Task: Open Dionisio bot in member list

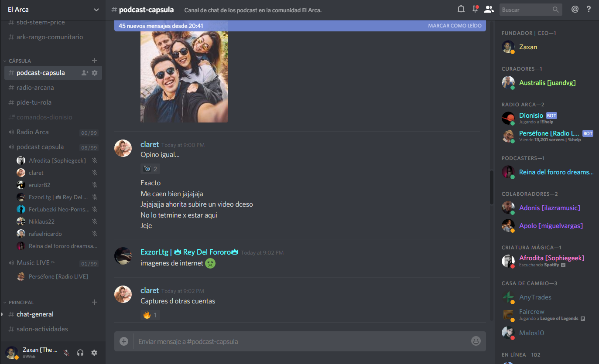Action: (x=547, y=118)
